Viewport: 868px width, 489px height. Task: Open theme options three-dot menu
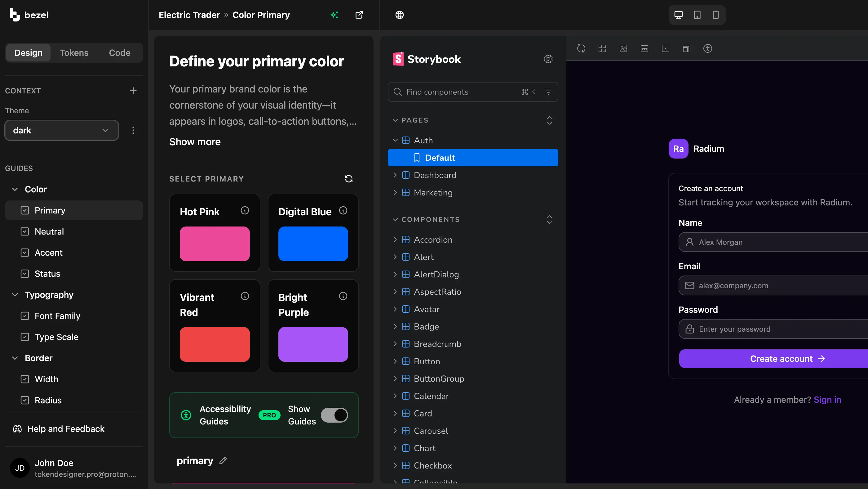tap(133, 131)
